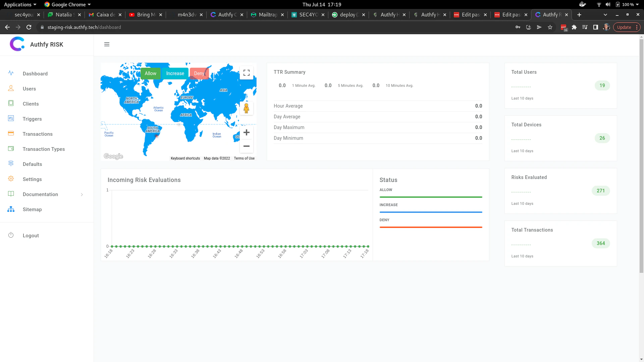Click the map zoom-in control

coord(247,132)
